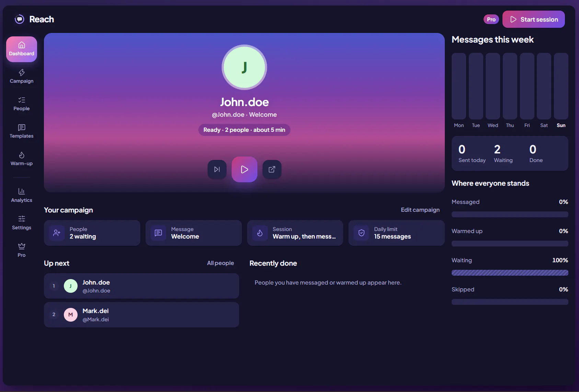Image resolution: width=579 pixels, height=392 pixels.
Task: Click the Mon bar in weekly chart
Action: pyautogui.click(x=459, y=86)
